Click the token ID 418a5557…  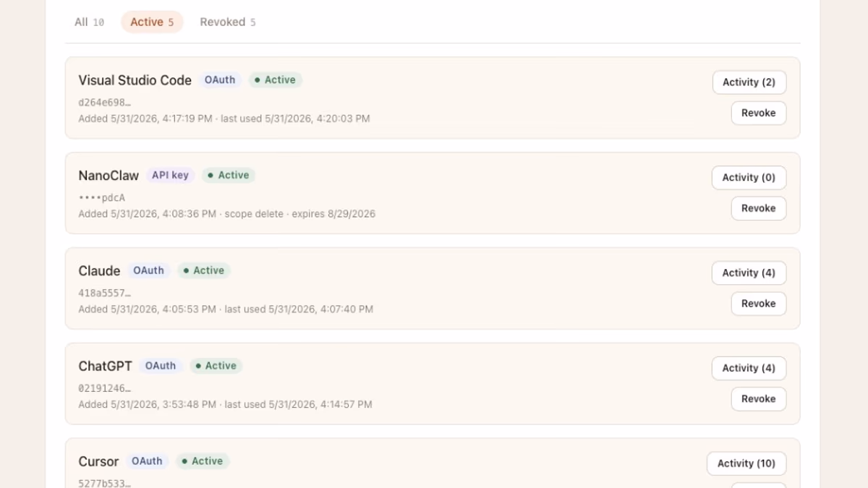pos(104,294)
